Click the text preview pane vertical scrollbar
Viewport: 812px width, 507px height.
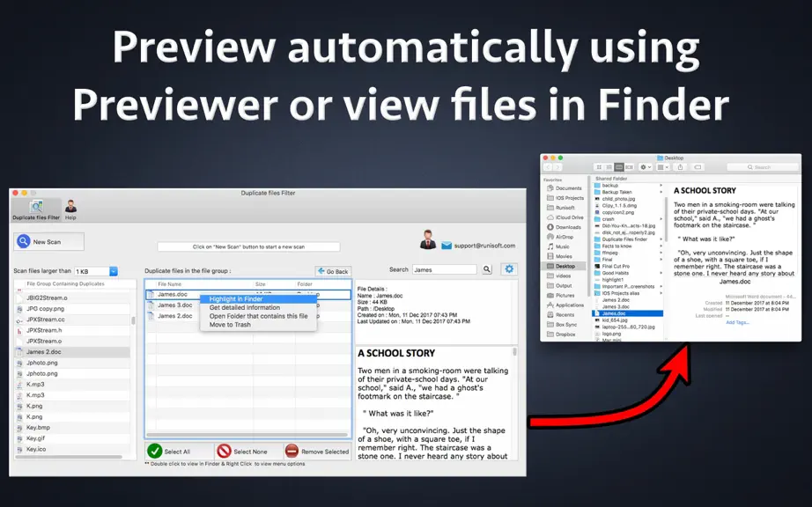click(x=514, y=352)
